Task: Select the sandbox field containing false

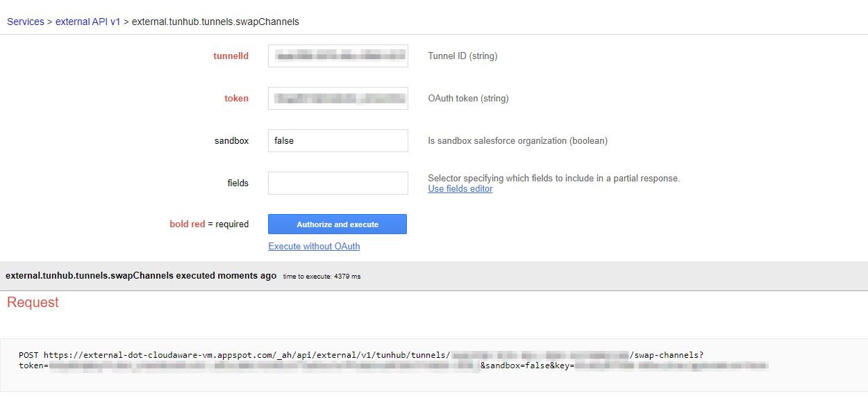Action: (x=337, y=141)
